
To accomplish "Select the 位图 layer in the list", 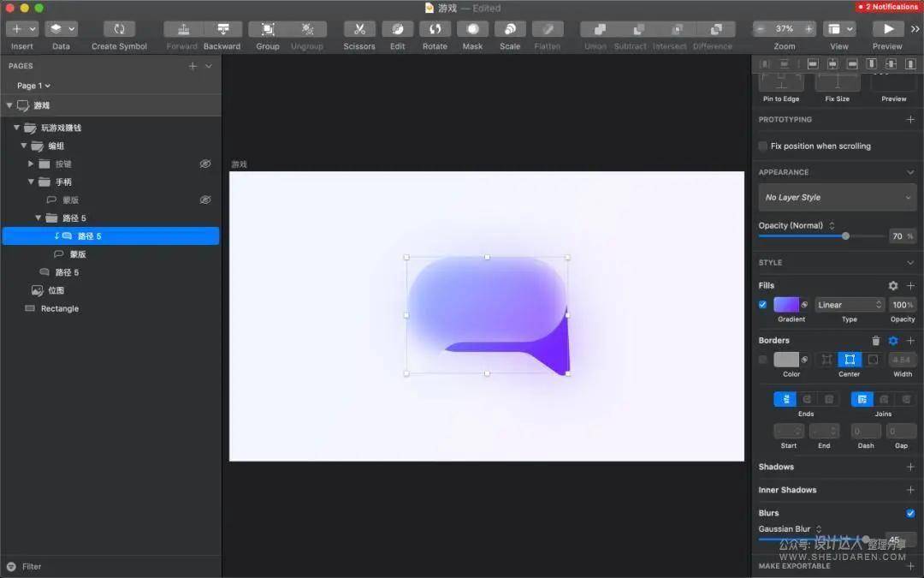I will tap(56, 290).
